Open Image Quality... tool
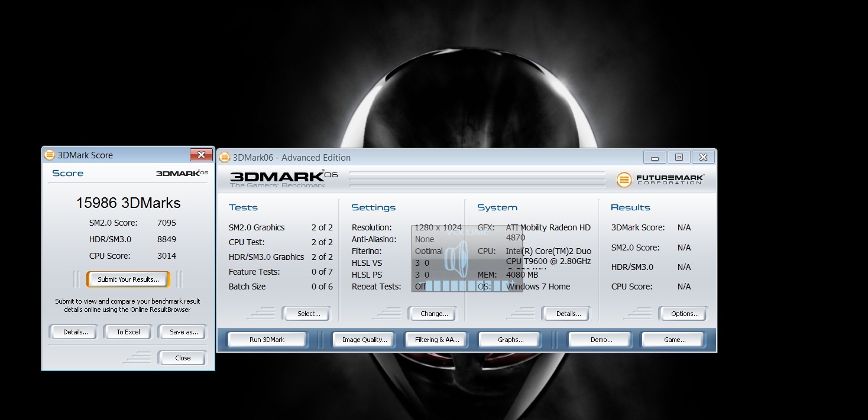The width and height of the screenshot is (868, 420). pos(364,340)
